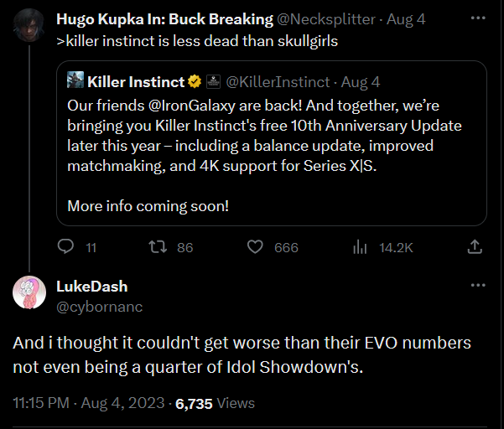Click Killer Instinct's small profile avatar
The width and height of the screenshot is (504, 429).
click(x=75, y=81)
